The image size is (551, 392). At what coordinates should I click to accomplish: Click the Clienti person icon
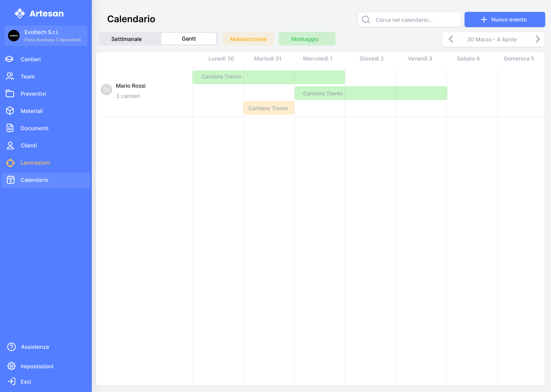pos(10,145)
